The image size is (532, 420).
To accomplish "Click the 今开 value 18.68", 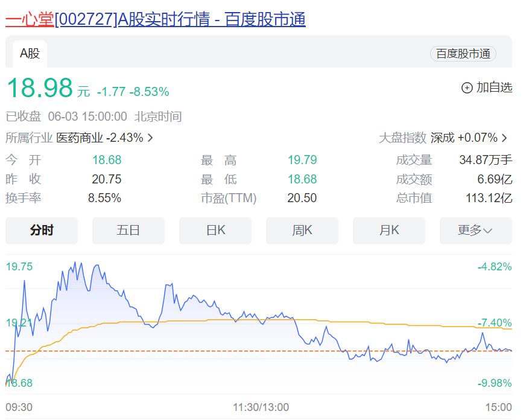I will pos(107,160).
